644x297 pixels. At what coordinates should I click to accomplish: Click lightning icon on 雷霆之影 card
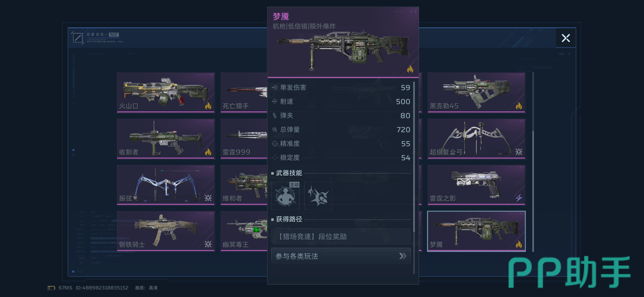(x=519, y=198)
